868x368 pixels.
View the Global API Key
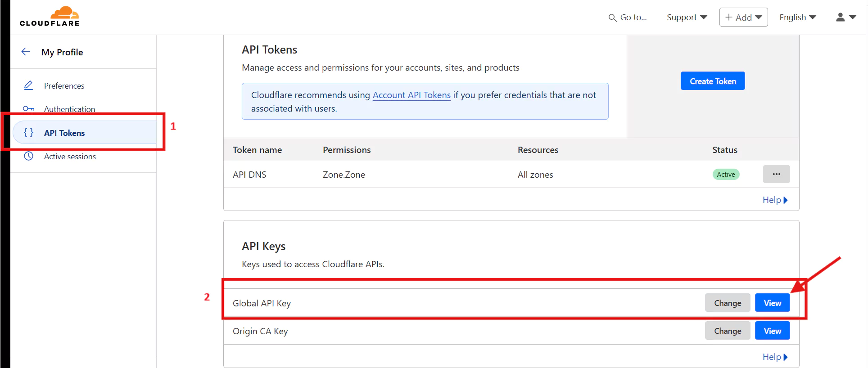tap(772, 303)
